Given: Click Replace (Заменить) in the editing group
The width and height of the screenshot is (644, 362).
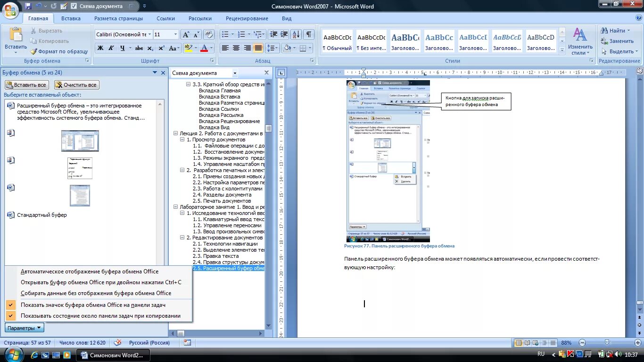Looking at the screenshot, I should coord(617,41).
